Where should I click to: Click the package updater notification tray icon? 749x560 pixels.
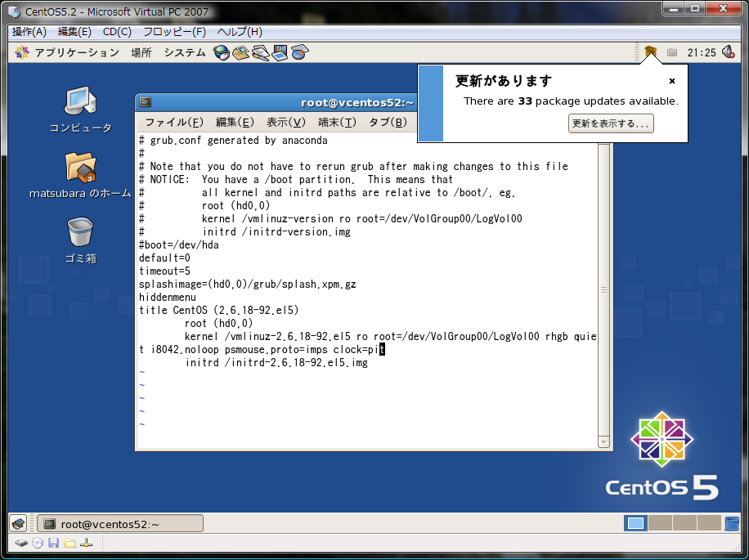(x=650, y=52)
